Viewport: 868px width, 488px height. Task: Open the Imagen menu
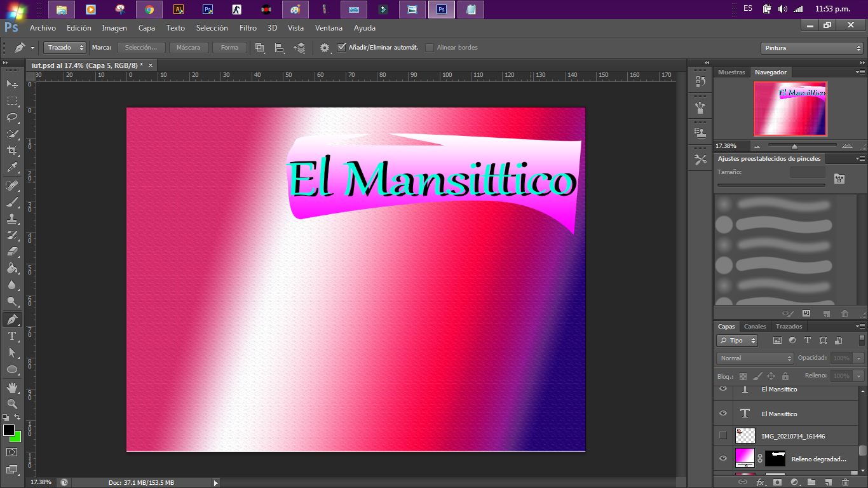[x=114, y=28]
